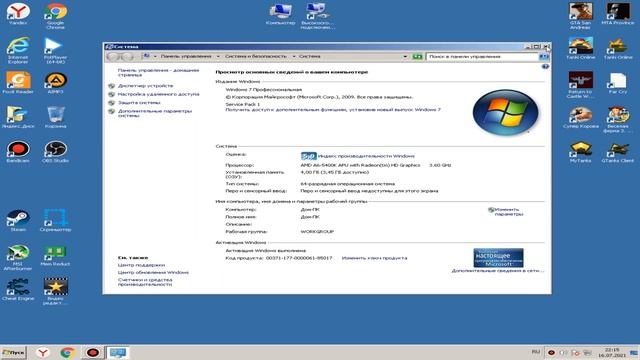
Task: Open the Google Chrome desktop shortcut
Action: tap(56, 16)
